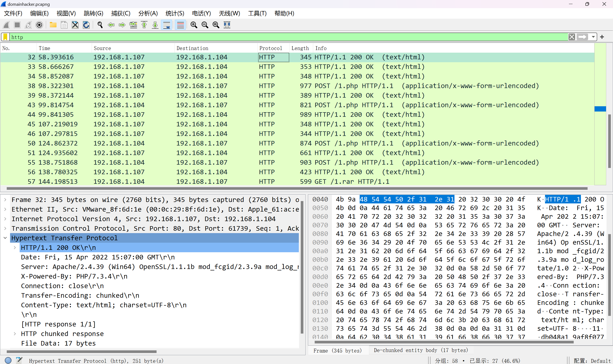The image size is (613, 364).
Task: Expand the Transmission Control Protocol row
Action: [5, 228]
